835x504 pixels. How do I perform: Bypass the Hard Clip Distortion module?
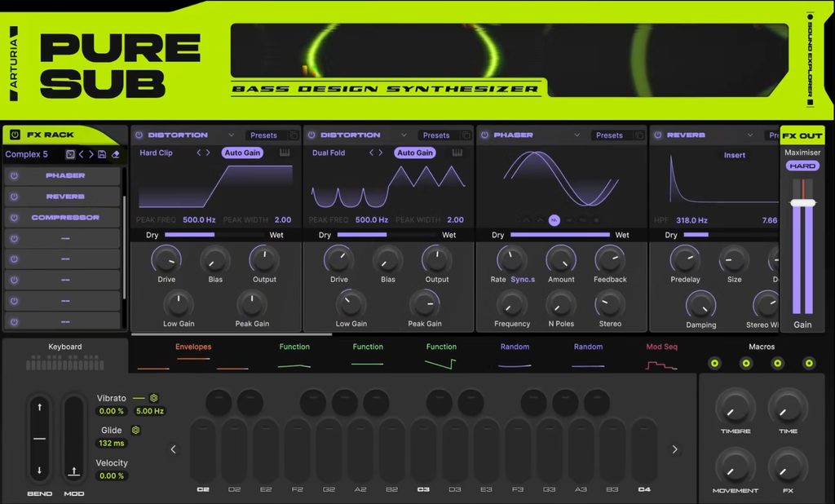pyautogui.click(x=139, y=135)
